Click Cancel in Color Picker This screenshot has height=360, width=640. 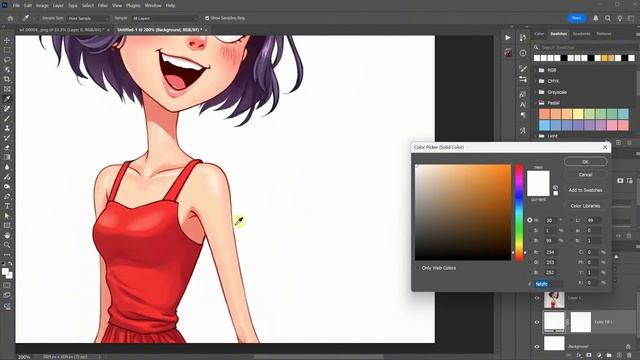[x=585, y=175]
